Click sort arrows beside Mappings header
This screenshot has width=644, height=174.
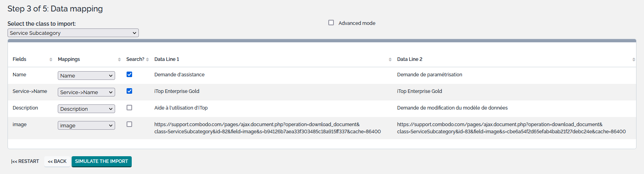(119, 59)
